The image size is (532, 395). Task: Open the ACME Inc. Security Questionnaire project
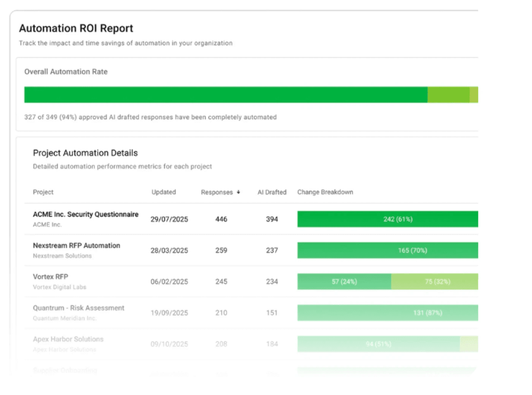tap(85, 214)
